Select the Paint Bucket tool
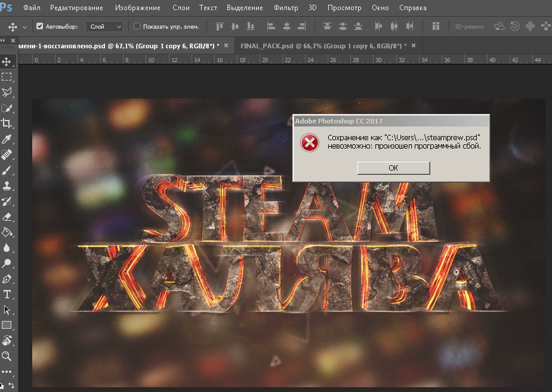Screen dimensions: 552x392 point(7,232)
